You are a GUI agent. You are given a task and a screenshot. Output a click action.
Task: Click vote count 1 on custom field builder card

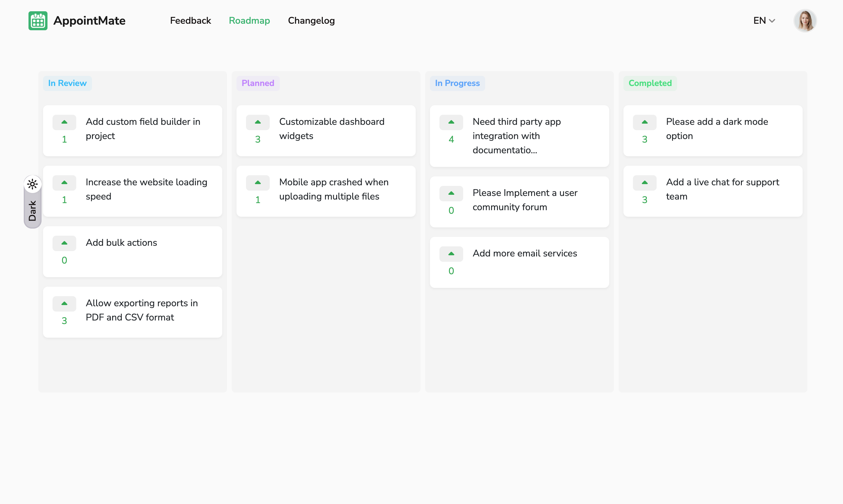point(64,139)
